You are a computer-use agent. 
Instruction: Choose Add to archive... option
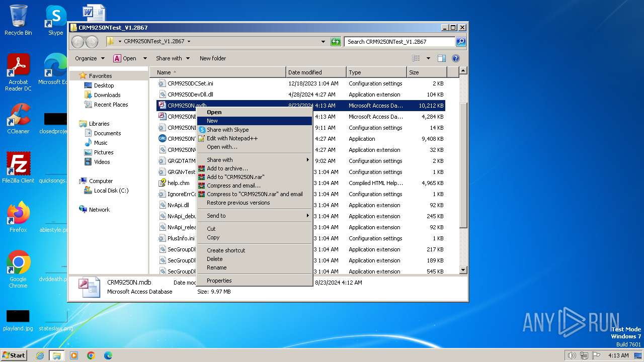click(255, 168)
